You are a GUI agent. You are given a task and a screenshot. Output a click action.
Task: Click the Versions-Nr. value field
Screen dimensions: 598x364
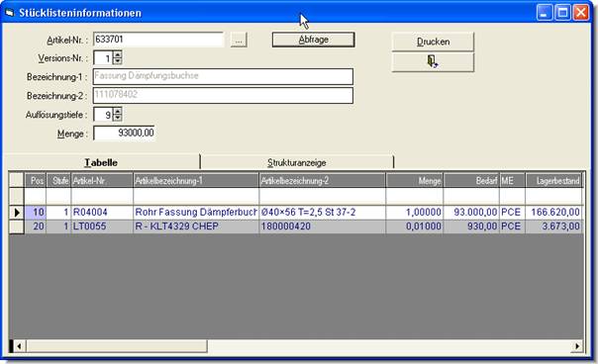tap(103, 58)
